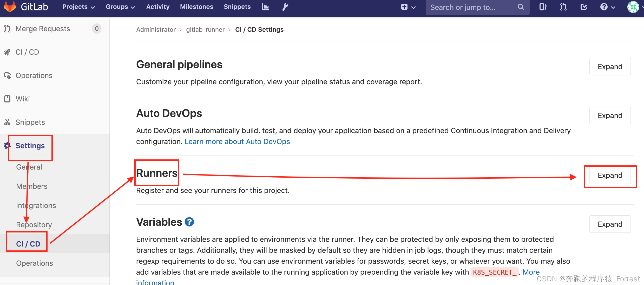This screenshot has height=285, width=644.
Task: Click the user avatar in top right
Action: [x=633, y=7]
